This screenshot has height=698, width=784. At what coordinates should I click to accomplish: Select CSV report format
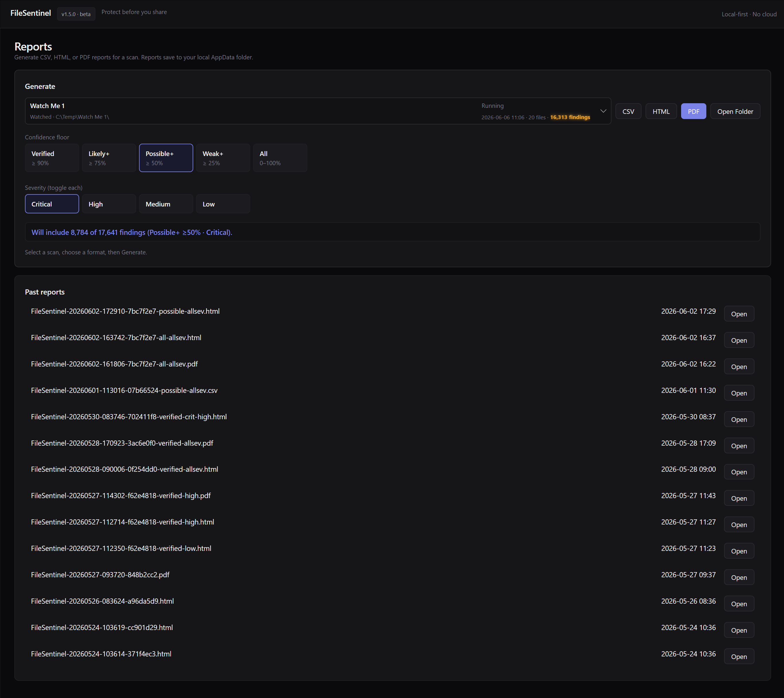click(628, 111)
